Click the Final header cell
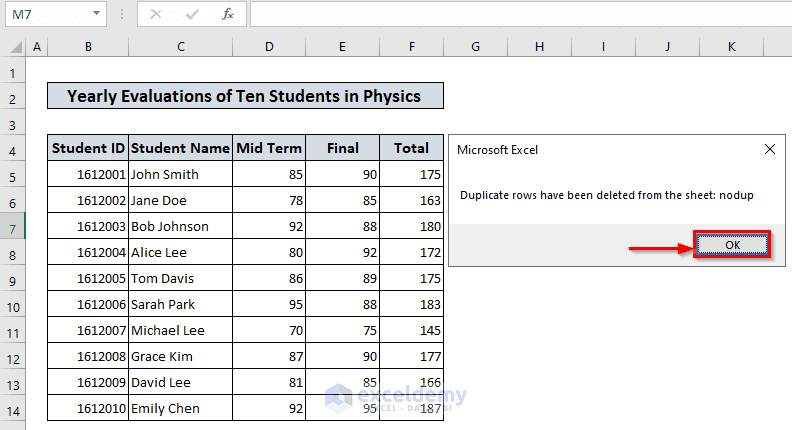792x430 pixels. click(342, 148)
